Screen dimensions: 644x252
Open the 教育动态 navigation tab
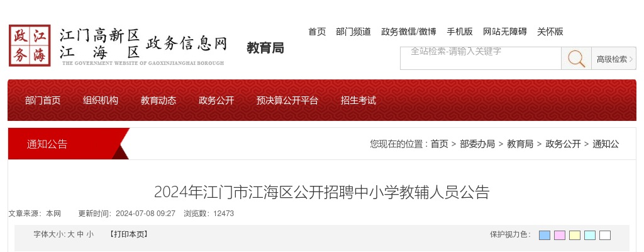(158, 100)
